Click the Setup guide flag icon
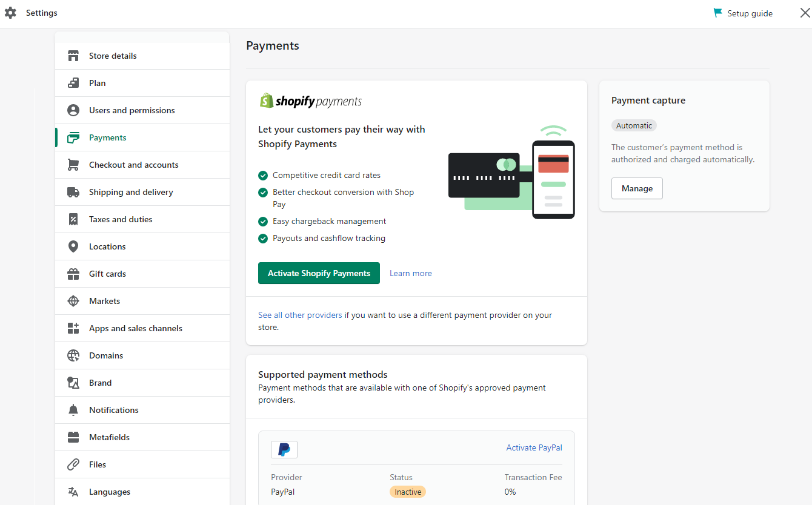The image size is (812, 505). [x=718, y=13]
